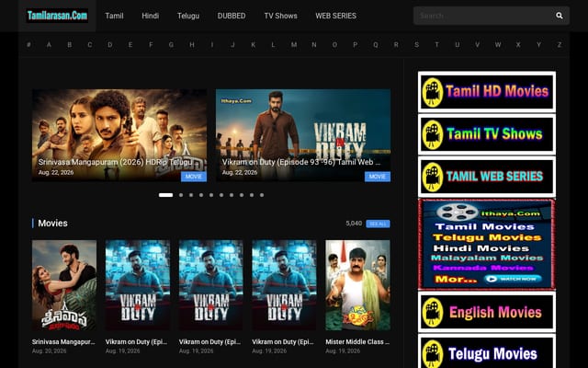588x368 pixels.
Task: Filter titles by letter W
Action: pos(498,45)
